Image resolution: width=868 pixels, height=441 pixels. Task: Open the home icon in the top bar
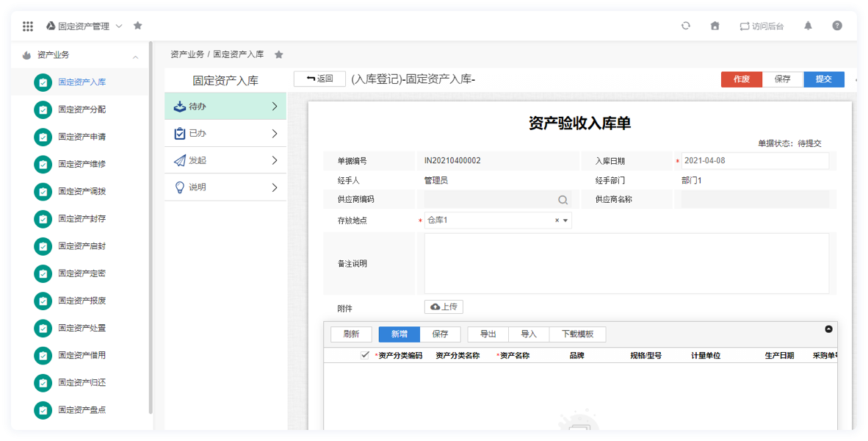[715, 25]
